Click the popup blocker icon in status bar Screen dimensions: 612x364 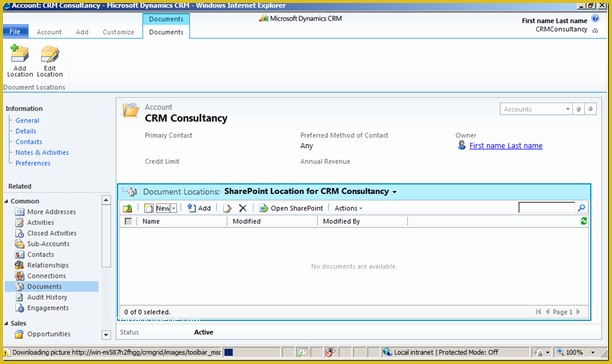330,352
